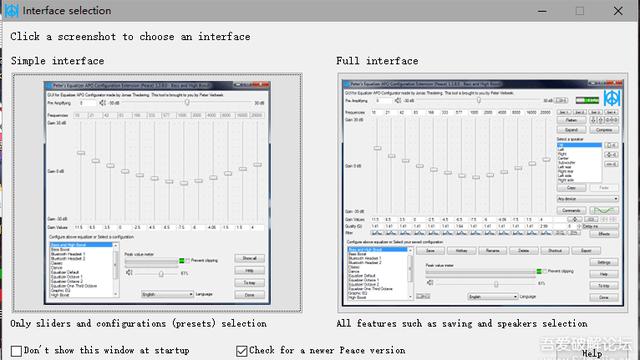Click the highlighted All speaker entry in Full preview
The height and width of the screenshot is (360, 640).
(x=579, y=145)
